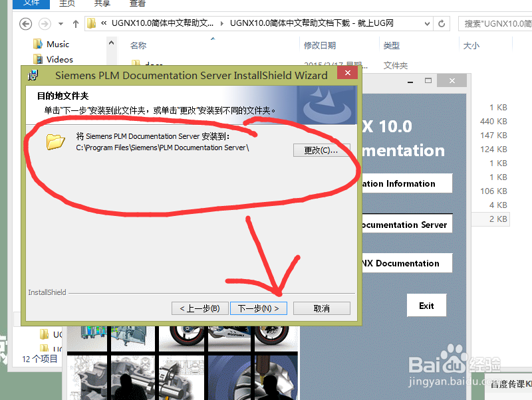Click the Cancel (取消) button in the wizard
This screenshot has height=400, width=532.
[x=322, y=308]
